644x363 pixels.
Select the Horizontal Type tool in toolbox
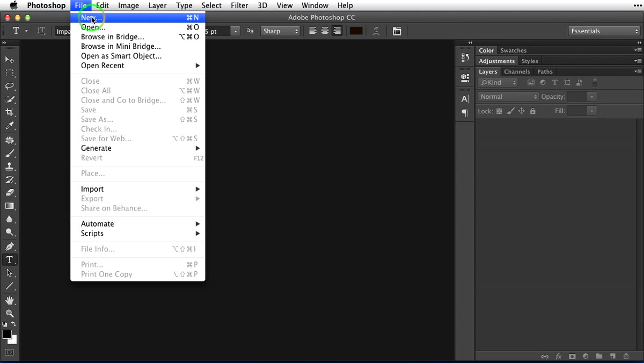[10, 260]
